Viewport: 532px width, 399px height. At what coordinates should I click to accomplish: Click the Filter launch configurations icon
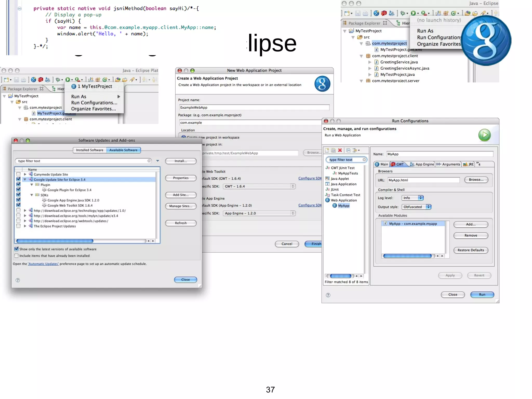point(355,150)
